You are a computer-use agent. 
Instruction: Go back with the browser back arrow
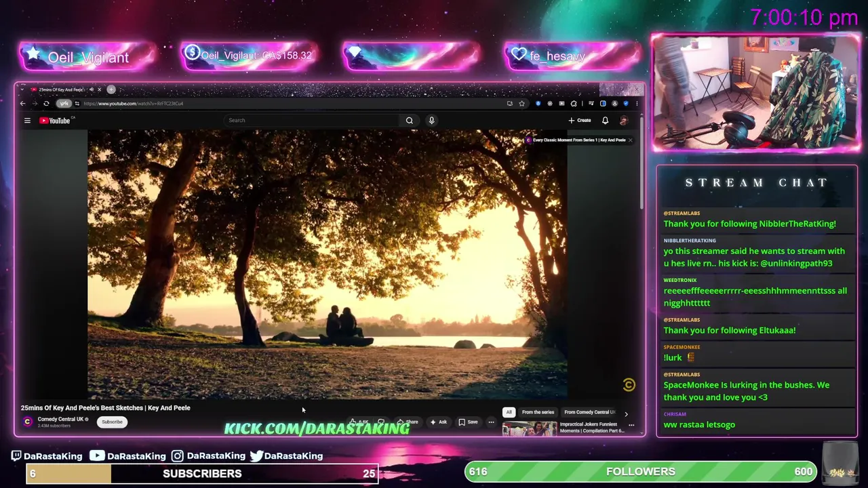[x=22, y=104]
